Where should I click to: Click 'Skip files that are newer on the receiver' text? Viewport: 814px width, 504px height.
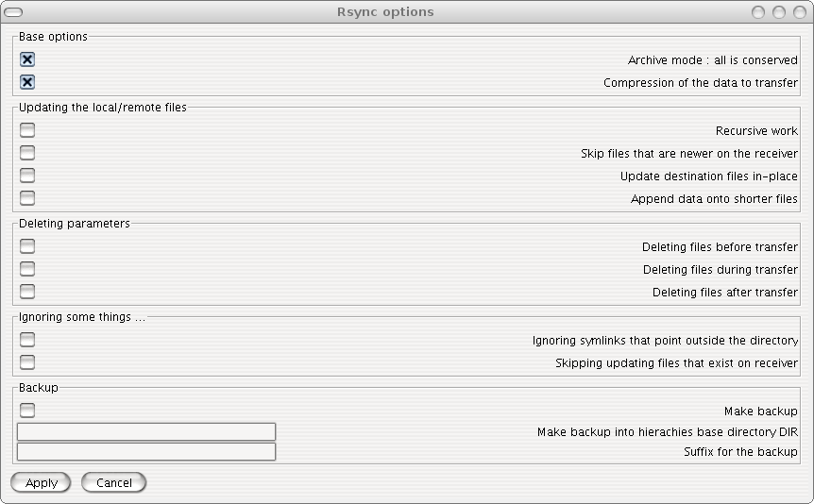(x=689, y=154)
